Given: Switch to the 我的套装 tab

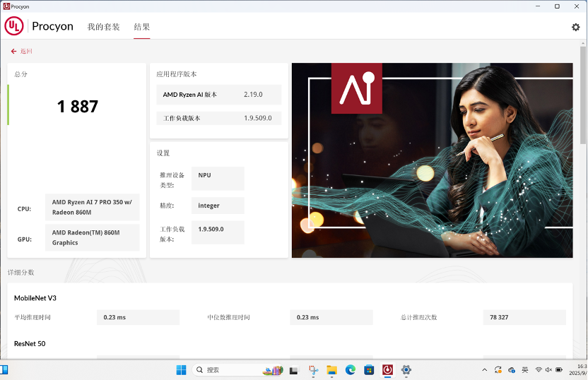Looking at the screenshot, I should [103, 27].
